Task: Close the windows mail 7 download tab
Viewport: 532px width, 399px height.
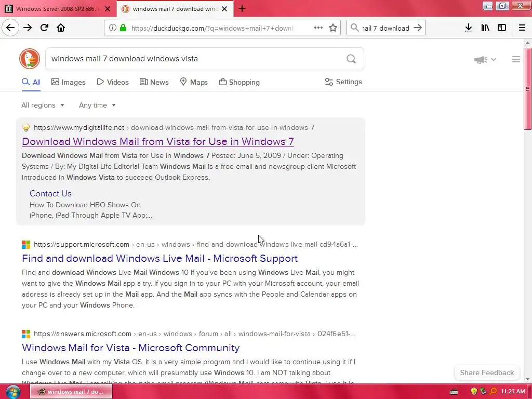Action: click(x=224, y=9)
